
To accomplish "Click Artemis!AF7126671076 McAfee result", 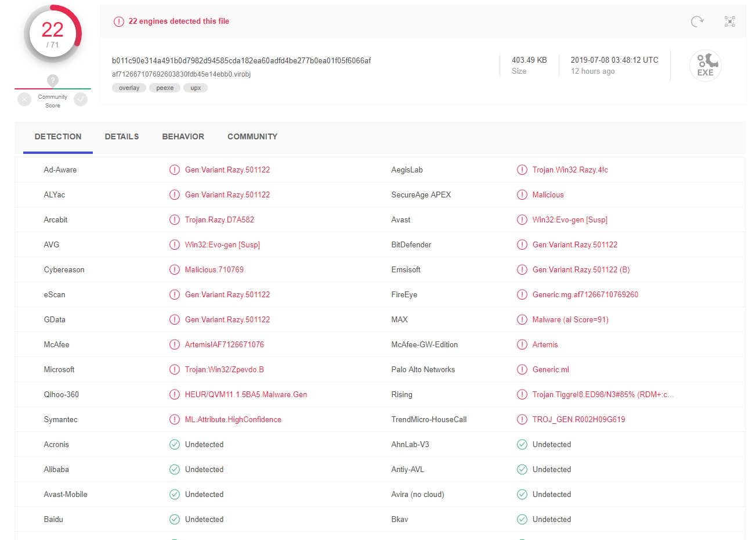I will (224, 344).
